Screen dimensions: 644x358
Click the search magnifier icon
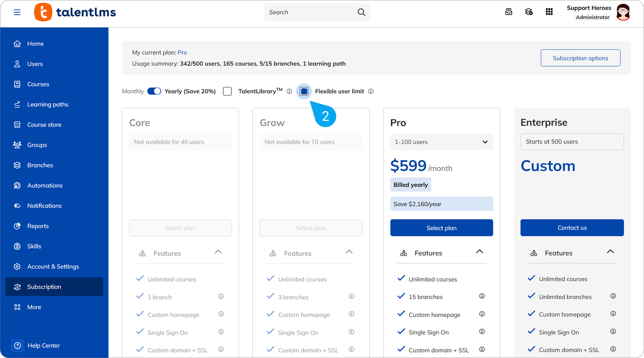(x=361, y=12)
